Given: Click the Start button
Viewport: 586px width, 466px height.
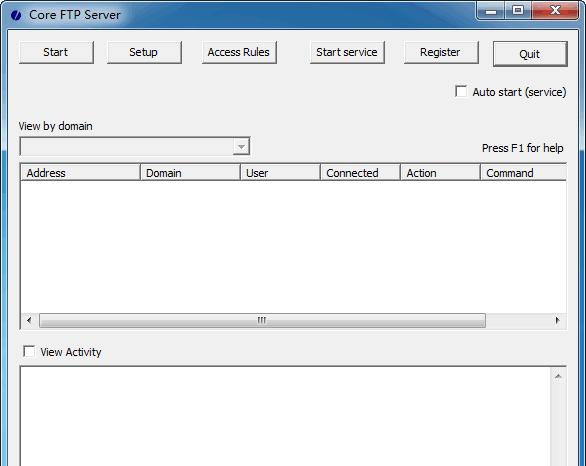Looking at the screenshot, I should tap(56, 52).
